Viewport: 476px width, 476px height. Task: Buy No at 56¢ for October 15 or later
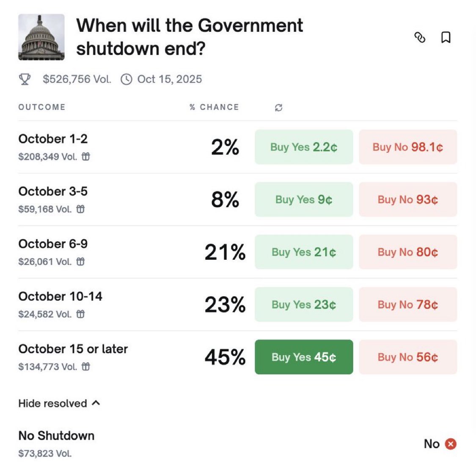coord(408,357)
